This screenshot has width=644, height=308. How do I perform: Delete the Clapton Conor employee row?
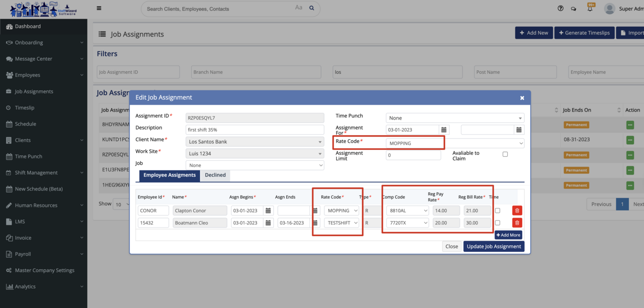pyautogui.click(x=517, y=211)
